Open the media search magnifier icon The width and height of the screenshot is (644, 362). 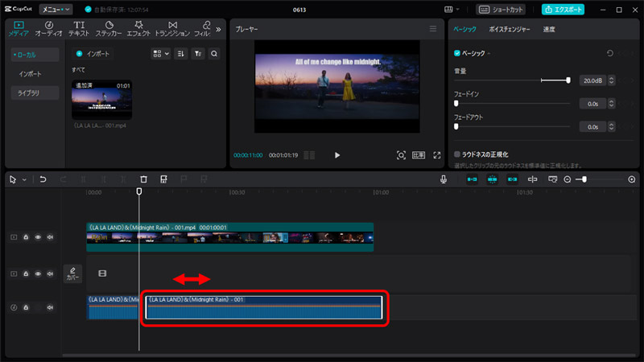coord(214,54)
